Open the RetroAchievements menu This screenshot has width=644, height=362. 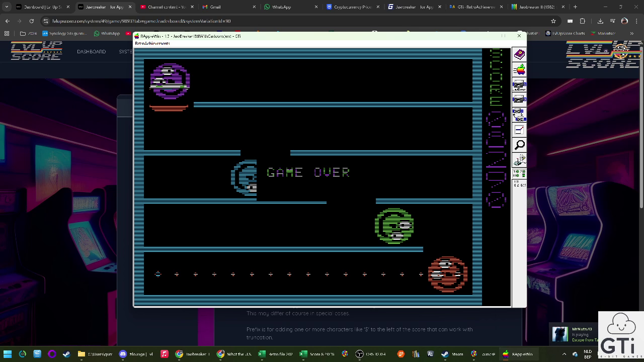pyautogui.click(x=152, y=44)
